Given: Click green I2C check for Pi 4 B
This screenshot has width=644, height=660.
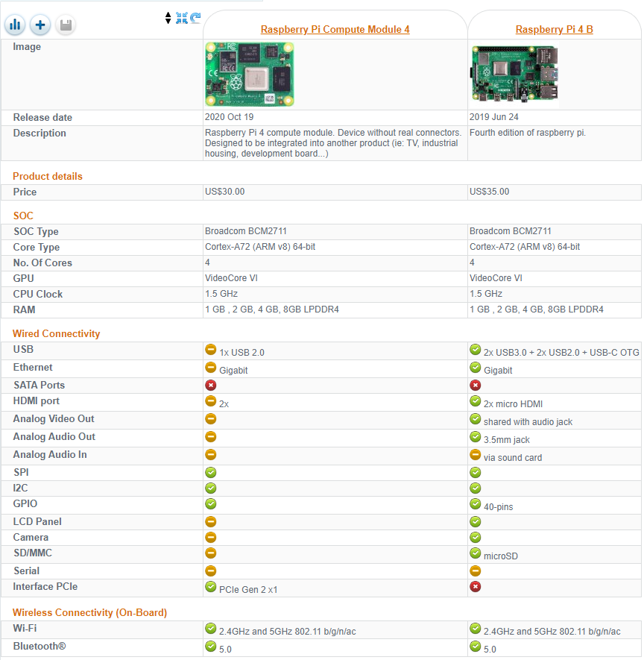Looking at the screenshot, I should pyautogui.click(x=476, y=488).
